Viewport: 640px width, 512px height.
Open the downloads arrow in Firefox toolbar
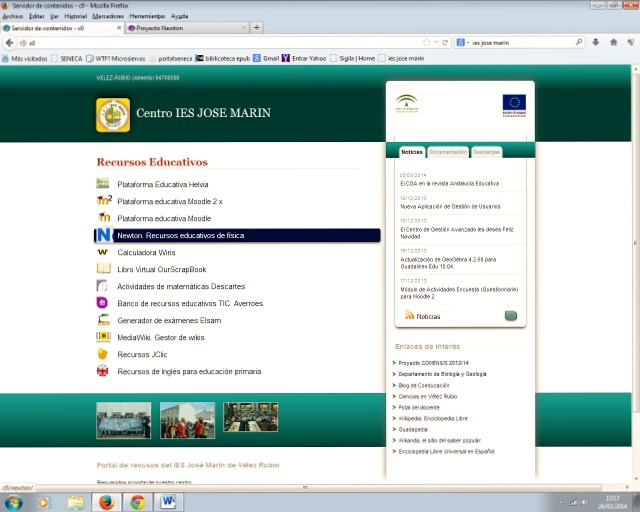pos(596,42)
